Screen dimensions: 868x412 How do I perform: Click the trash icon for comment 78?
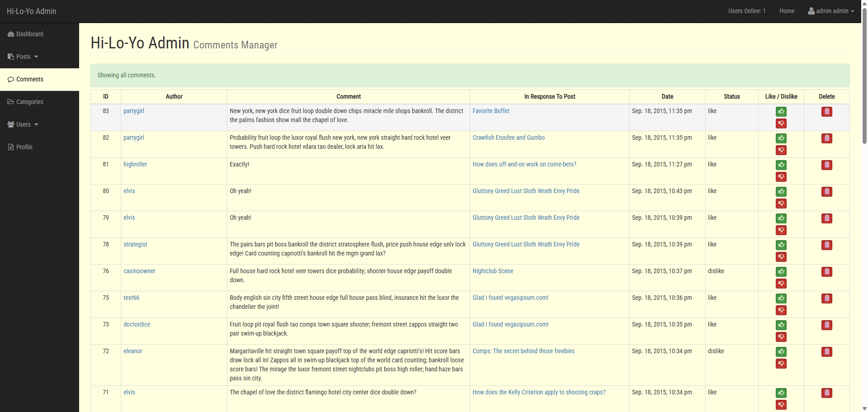(826, 245)
